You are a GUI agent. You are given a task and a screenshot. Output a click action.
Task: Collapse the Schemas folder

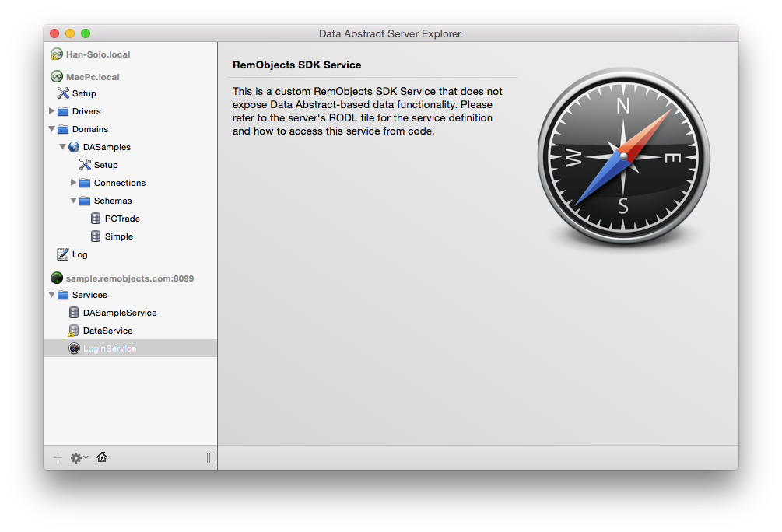pyautogui.click(x=74, y=201)
